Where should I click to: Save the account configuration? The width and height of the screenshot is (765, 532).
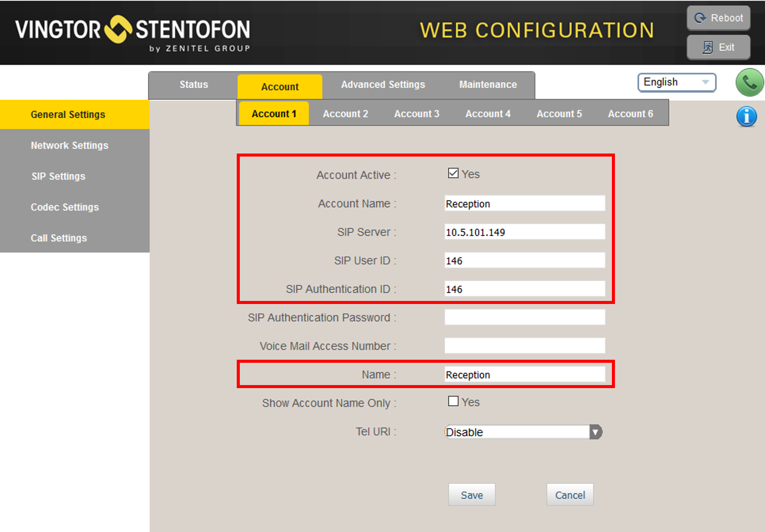coord(471,495)
